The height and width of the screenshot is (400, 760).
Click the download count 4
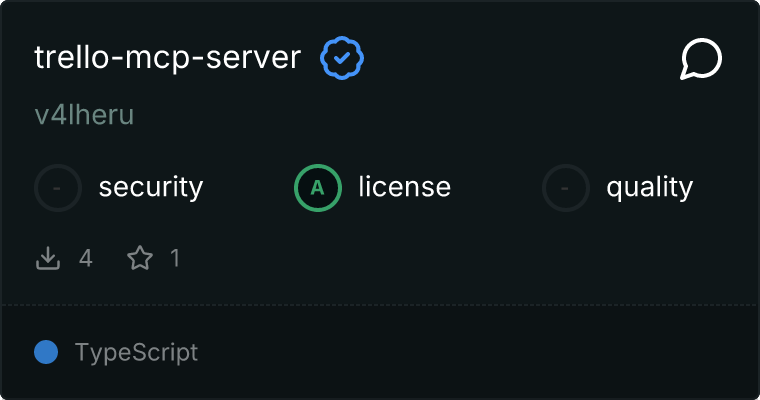(86, 259)
